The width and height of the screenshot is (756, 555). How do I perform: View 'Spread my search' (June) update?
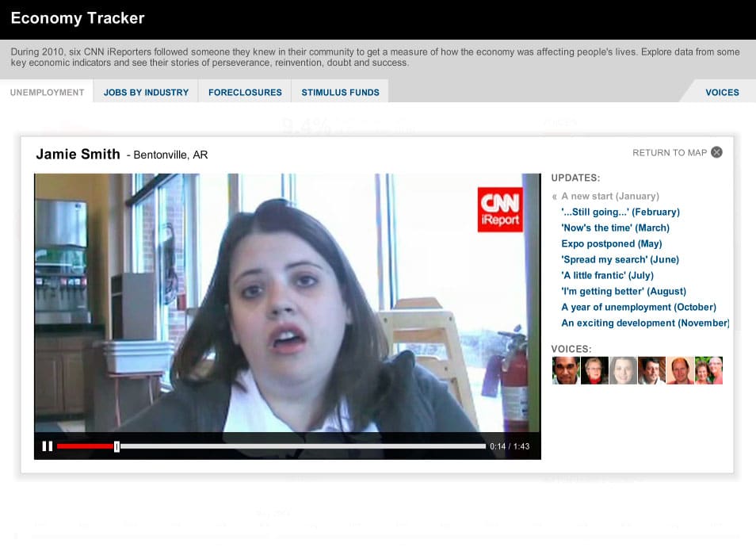coord(620,260)
